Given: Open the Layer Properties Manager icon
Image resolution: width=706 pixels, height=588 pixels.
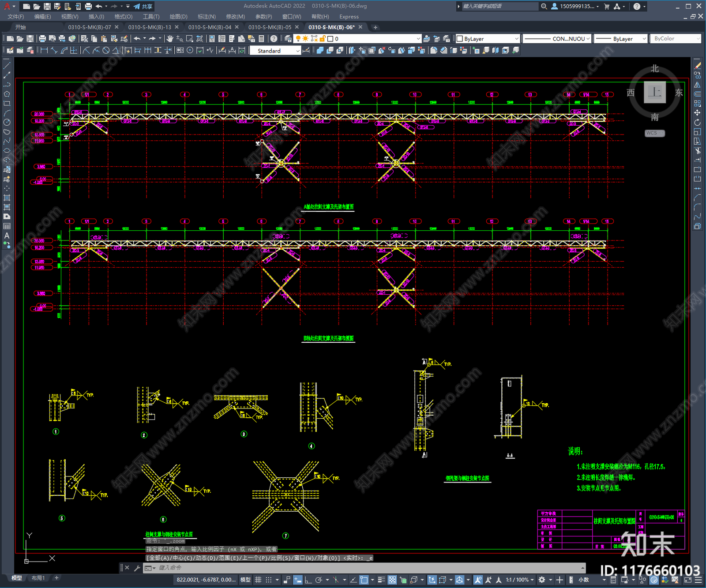Looking at the screenshot, I should 288,39.
